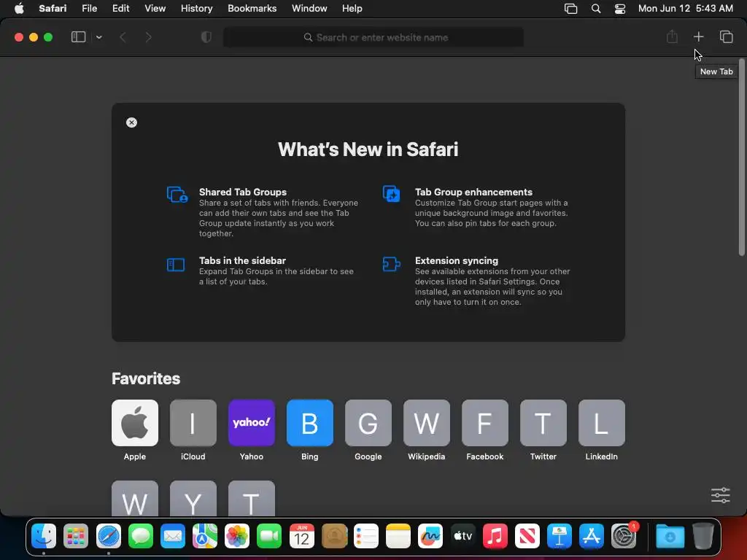Viewport: 747px width, 560px height.
Task: Open the History menu
Action: point(197,9)
